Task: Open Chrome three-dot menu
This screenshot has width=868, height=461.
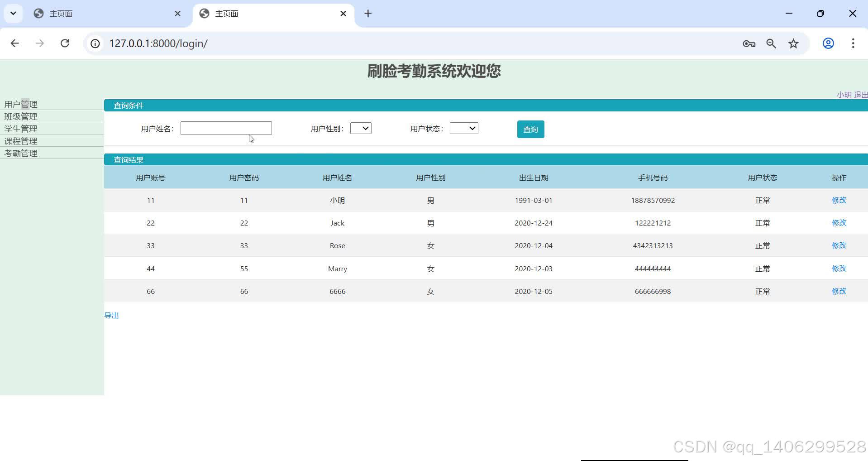Action: point(853,43)
